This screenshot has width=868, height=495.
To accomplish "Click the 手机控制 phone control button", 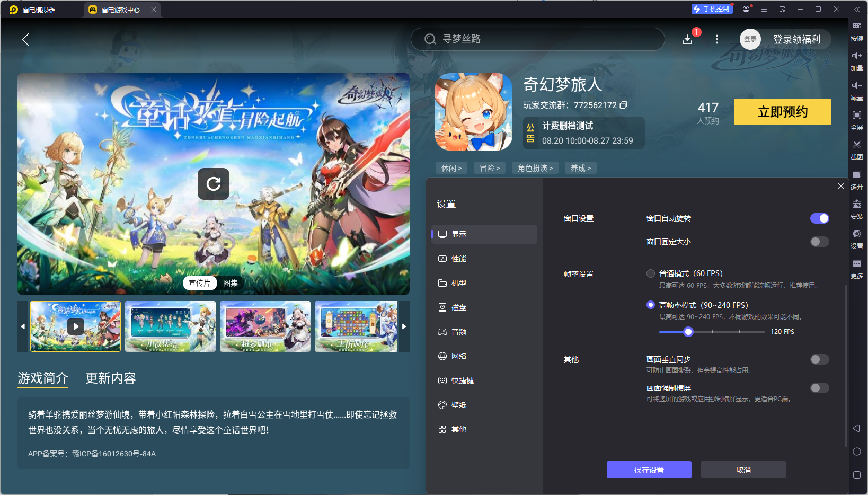I will [712, 9].
